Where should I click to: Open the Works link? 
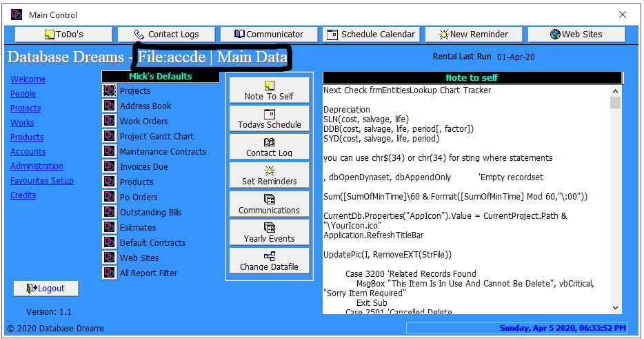click(x=22, y=123)
